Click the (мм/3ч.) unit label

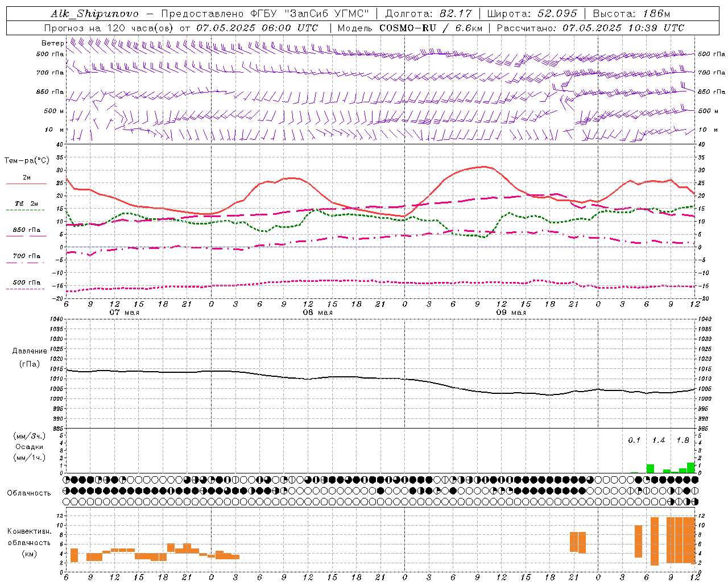click(x=30, y=436)
